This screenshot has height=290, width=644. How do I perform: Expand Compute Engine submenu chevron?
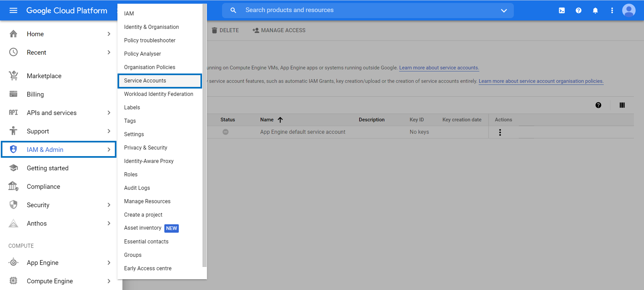point(109,281)
